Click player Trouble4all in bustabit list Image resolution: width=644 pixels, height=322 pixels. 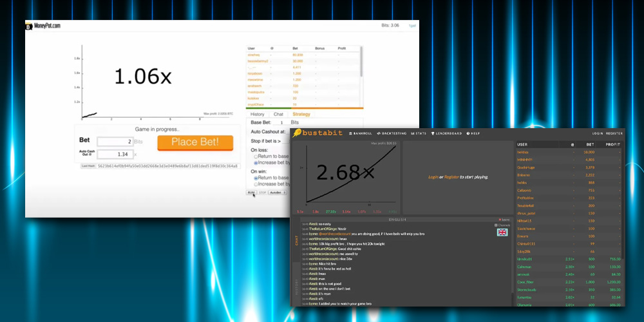525,205
